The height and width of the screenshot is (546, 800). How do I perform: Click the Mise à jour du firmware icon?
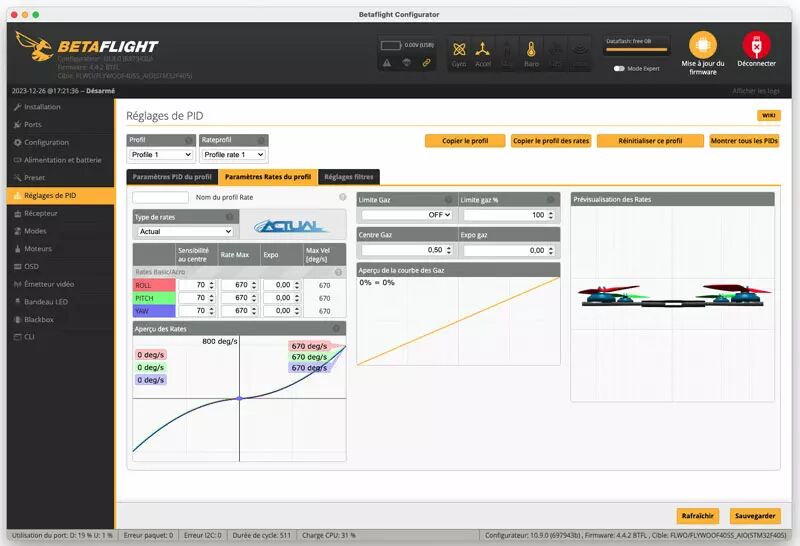[x=703, y=45]
